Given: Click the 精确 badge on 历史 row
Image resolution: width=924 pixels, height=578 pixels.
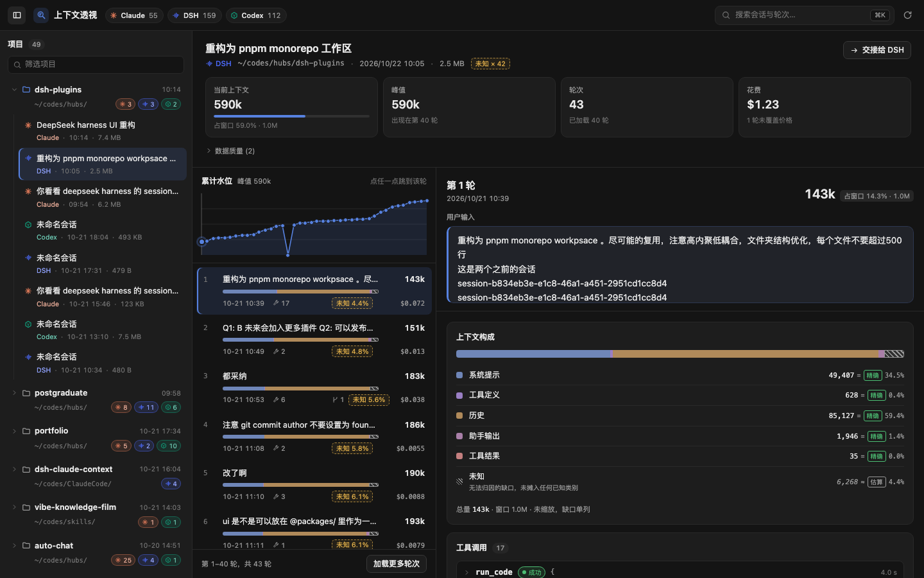Looking at the screenshot, I should 873,416.
